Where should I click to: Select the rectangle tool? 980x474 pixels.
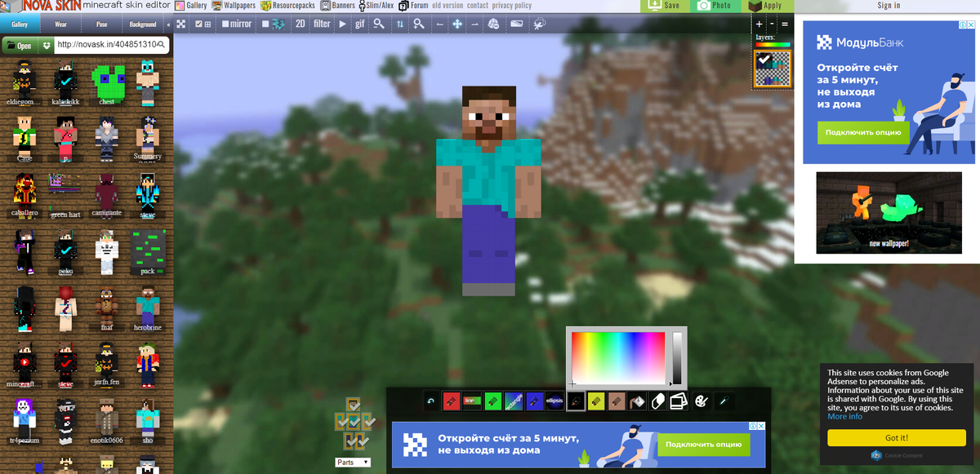click(514, 401)
